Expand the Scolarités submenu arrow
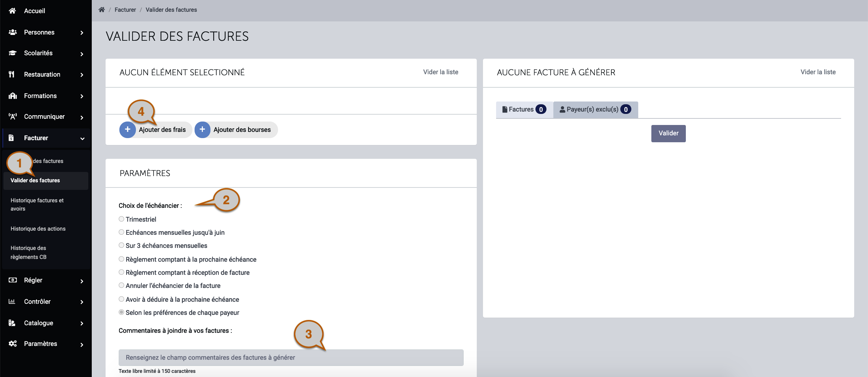The width and height of the screenshot is (868, 377). coord(82,54)
